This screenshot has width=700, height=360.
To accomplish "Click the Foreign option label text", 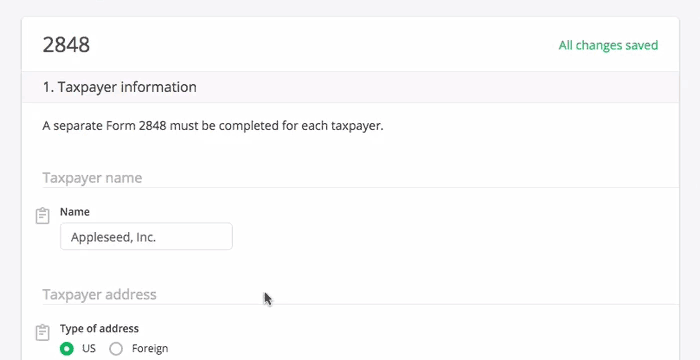I will (150, 348).
